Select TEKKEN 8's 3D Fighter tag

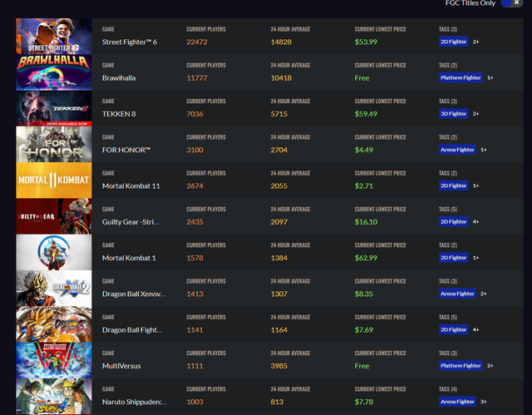454,114
